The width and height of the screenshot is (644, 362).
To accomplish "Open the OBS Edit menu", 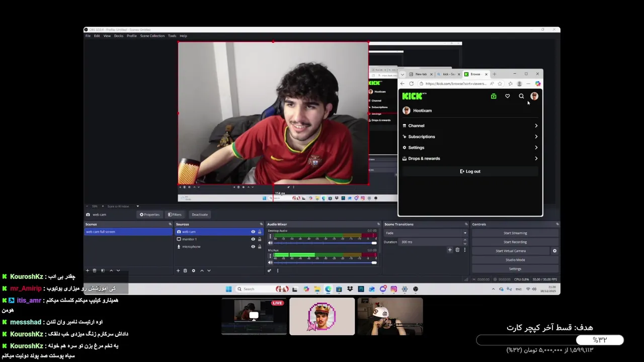I will [x=97, y=36].
